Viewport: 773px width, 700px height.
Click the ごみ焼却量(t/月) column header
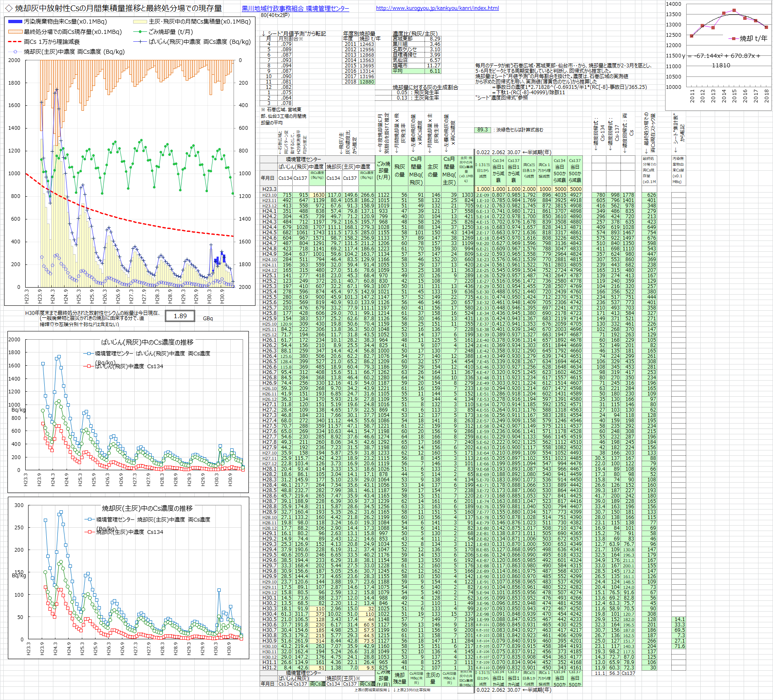point(383,170)
